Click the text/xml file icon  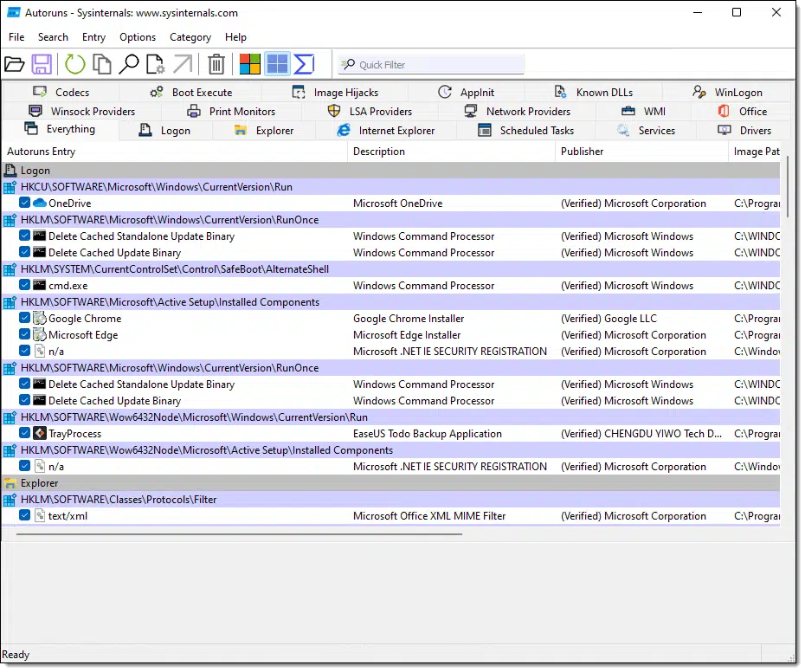point(40,515)
